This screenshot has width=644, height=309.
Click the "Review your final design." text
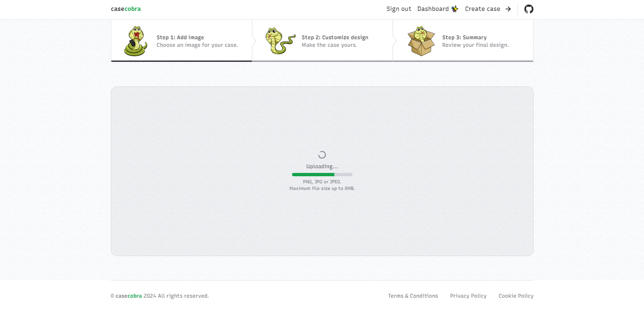[475, 45]
